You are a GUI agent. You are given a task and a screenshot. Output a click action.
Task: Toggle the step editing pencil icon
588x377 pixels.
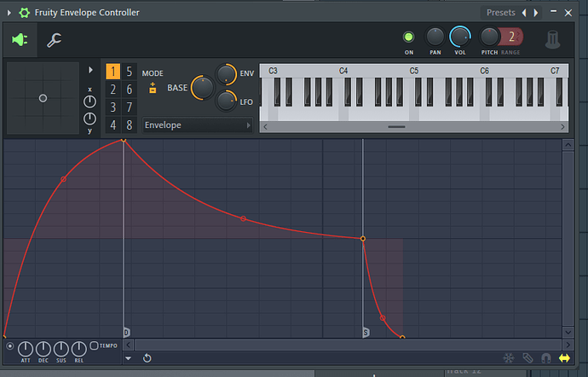pyautogui.click(x=527, y=358)
